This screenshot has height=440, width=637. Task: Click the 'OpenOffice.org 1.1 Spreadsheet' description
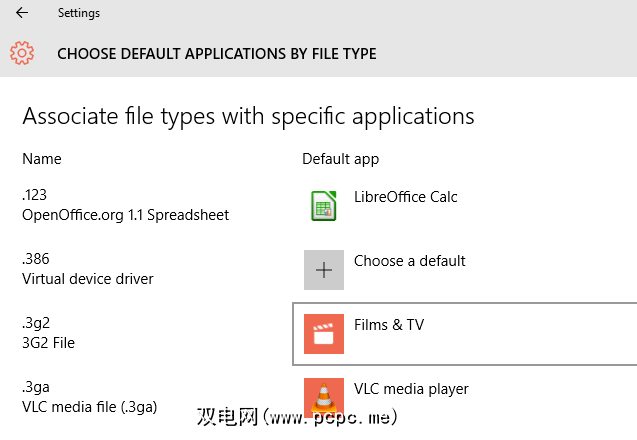[125, 215]
